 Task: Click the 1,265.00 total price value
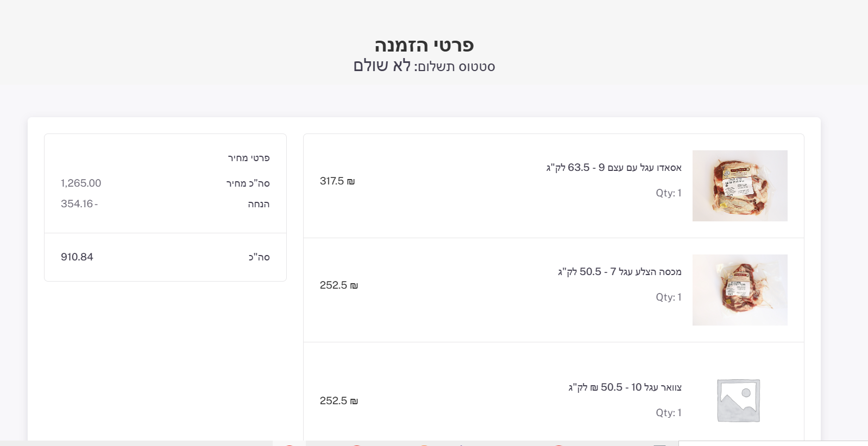pyautogui.click(x=81, y=183)
